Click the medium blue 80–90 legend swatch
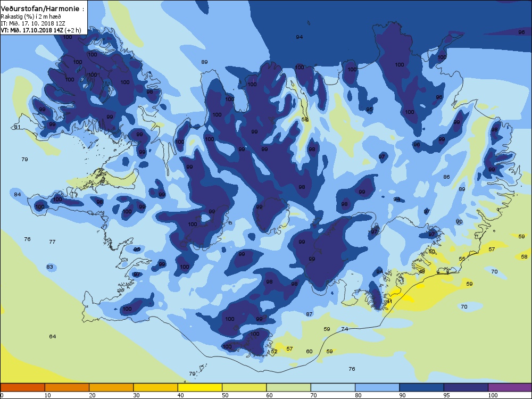532x399 pixels. click(x=377, y=387)
